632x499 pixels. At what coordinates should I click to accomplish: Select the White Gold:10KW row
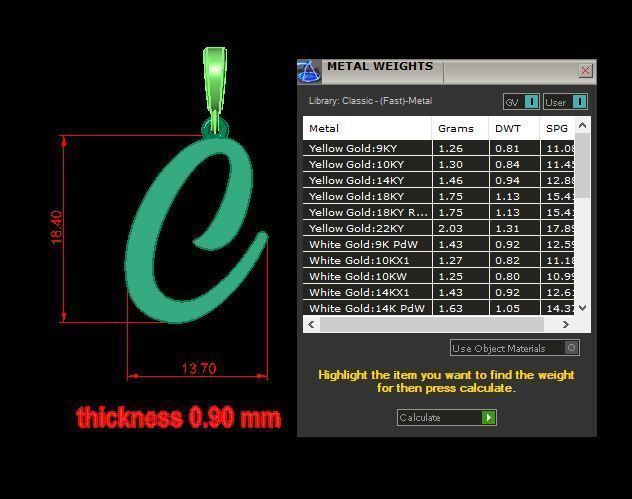pyautogui.click(x=439, y=276)
